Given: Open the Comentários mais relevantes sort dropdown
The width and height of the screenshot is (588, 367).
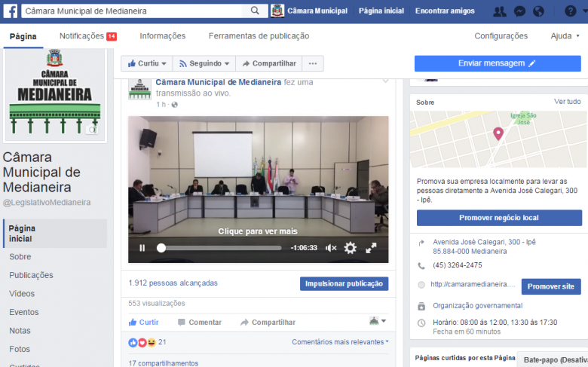Looking at the screenshot, I should point(340,342).
